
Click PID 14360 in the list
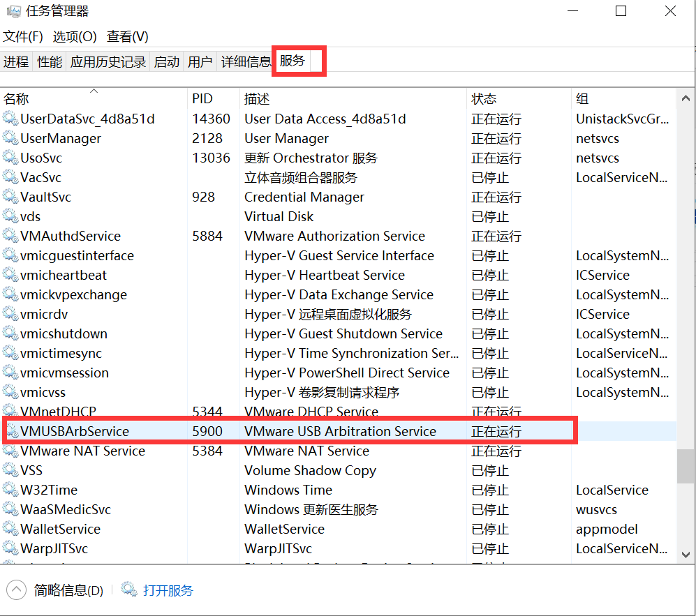coord(212,119)
